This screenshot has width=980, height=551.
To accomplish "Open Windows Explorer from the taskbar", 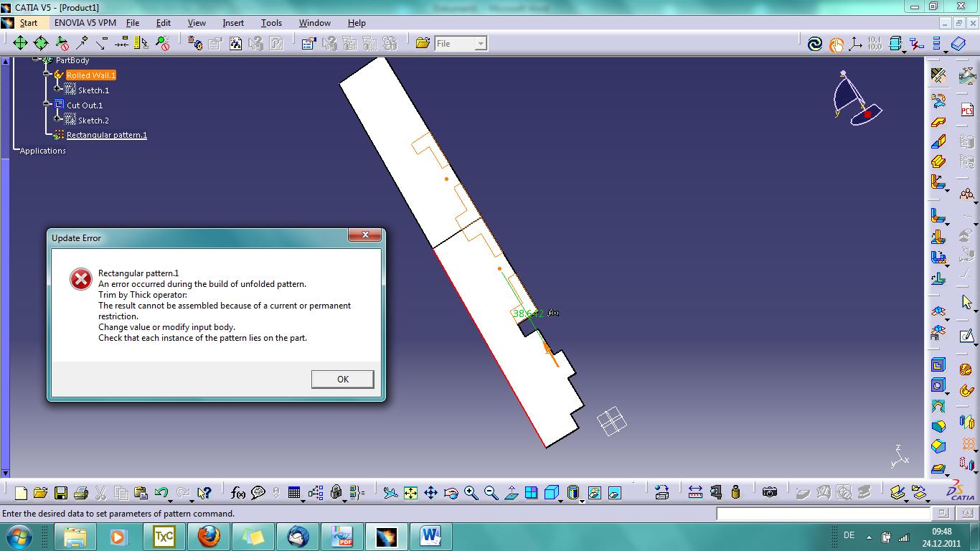I will click(75, 537).
